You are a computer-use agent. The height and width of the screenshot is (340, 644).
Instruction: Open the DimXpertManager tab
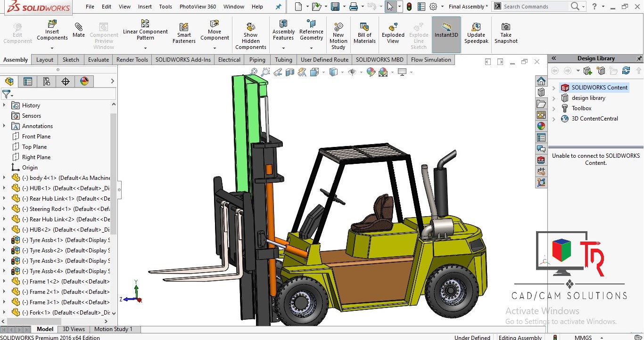[x=66, y=81]
